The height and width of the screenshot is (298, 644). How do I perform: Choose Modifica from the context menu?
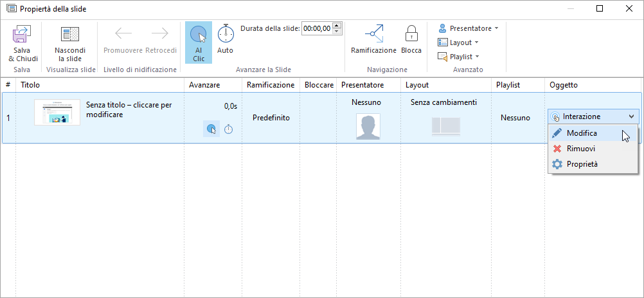[582, 133]
